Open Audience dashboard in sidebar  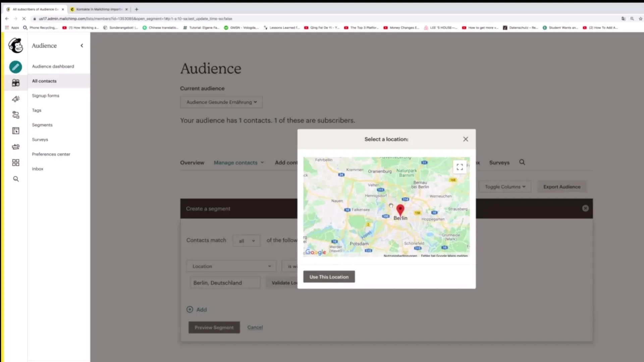click(x=53, y=66)
